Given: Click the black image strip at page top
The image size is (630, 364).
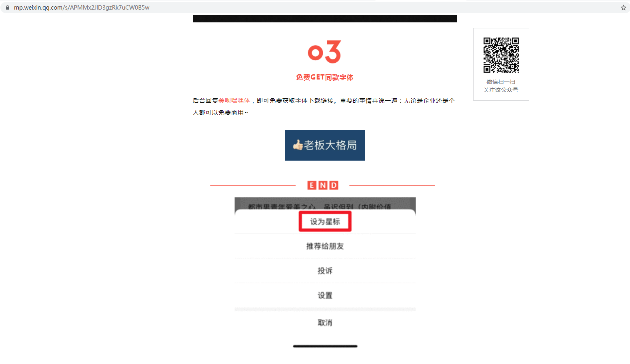Looking at the screenshot, I should [325, 19].
